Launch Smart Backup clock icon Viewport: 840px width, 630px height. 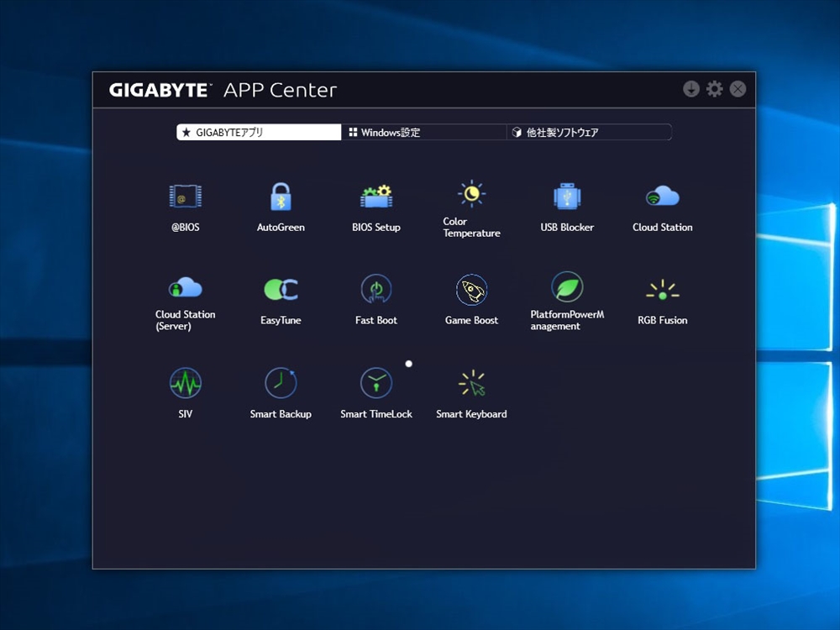(281, 382)
